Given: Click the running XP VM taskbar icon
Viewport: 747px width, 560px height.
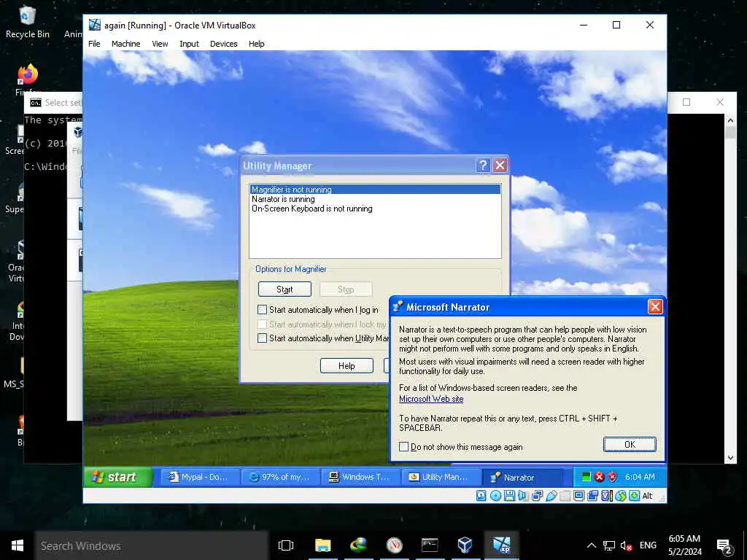Looking at the screenshot, I should [x=501, y=545].
